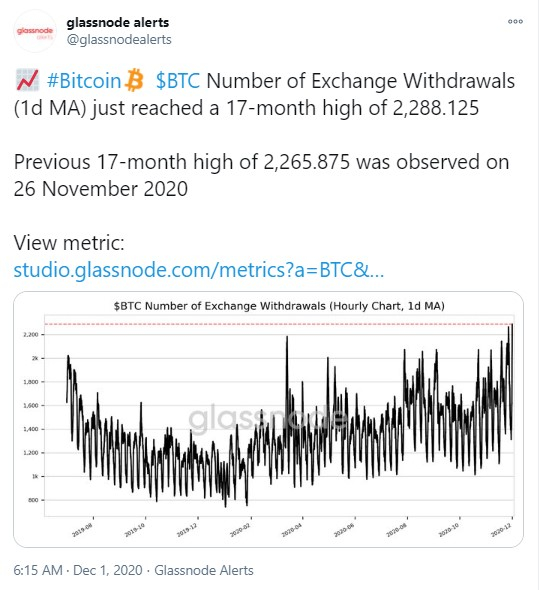Open the exchange withdrawals chart image
This screenshot has height=590, width=539.
[268, 419]
